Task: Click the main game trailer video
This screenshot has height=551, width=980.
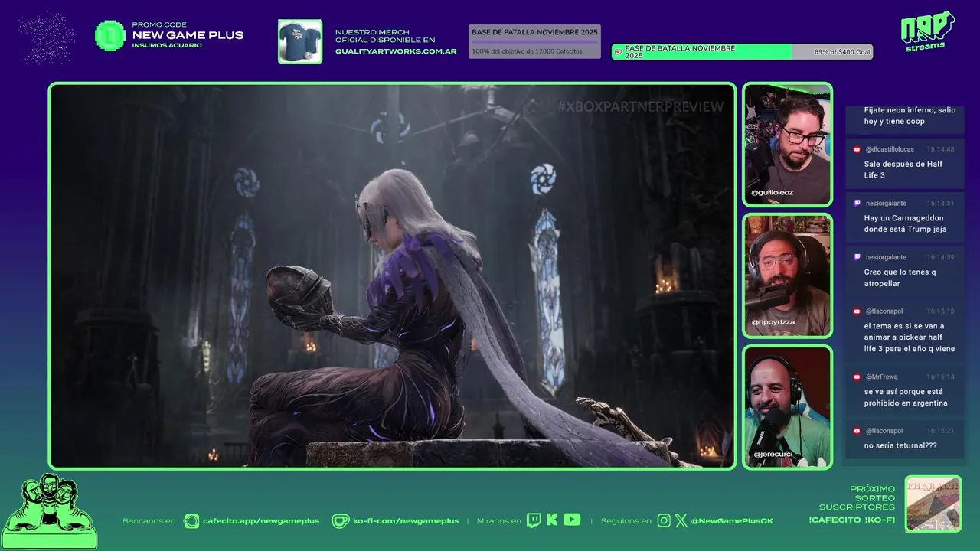Action: pyautogui.click(x=392, y=275)
